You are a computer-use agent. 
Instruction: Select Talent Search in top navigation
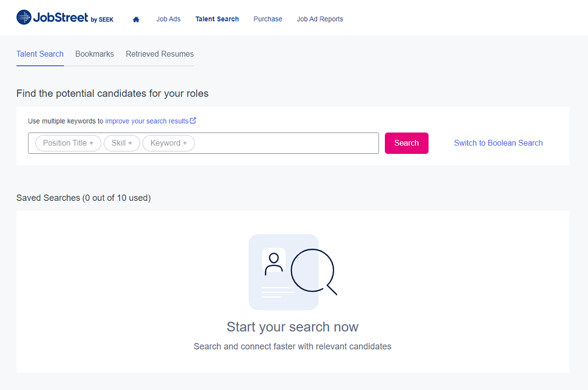(x=217, y=19)
